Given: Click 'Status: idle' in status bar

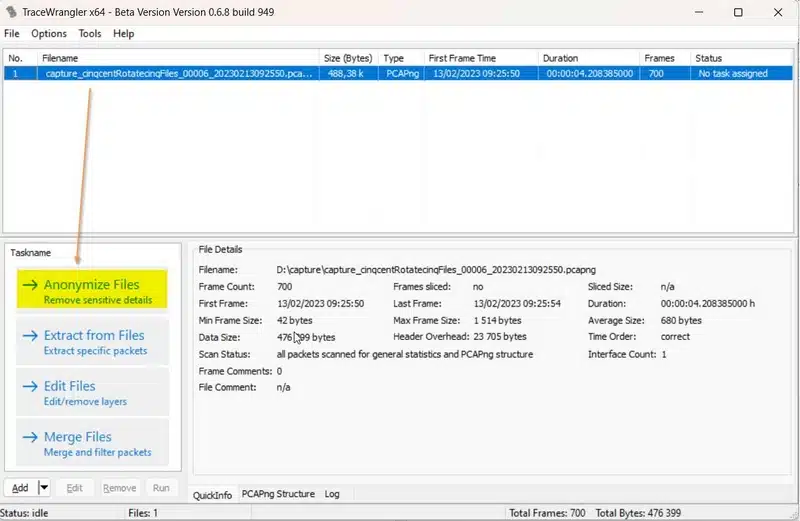Looking at the screenshot, I should 24,513.
